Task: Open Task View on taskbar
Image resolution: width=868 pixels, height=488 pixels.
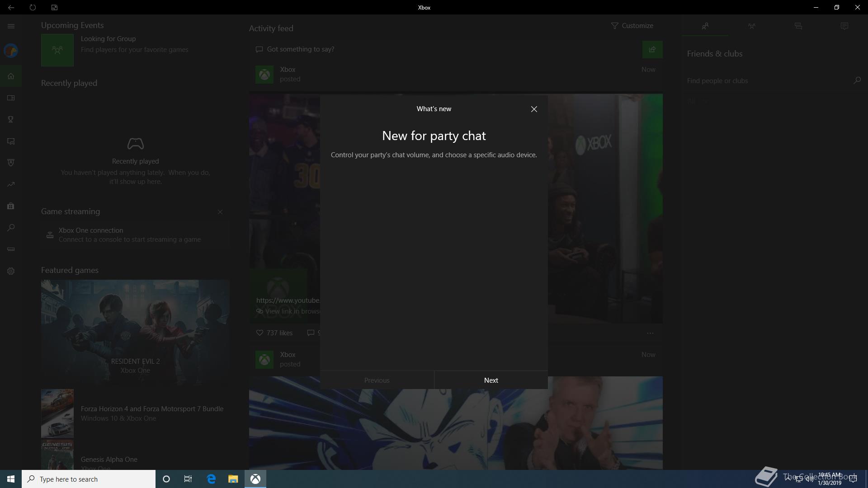Action: pos(188,479)
